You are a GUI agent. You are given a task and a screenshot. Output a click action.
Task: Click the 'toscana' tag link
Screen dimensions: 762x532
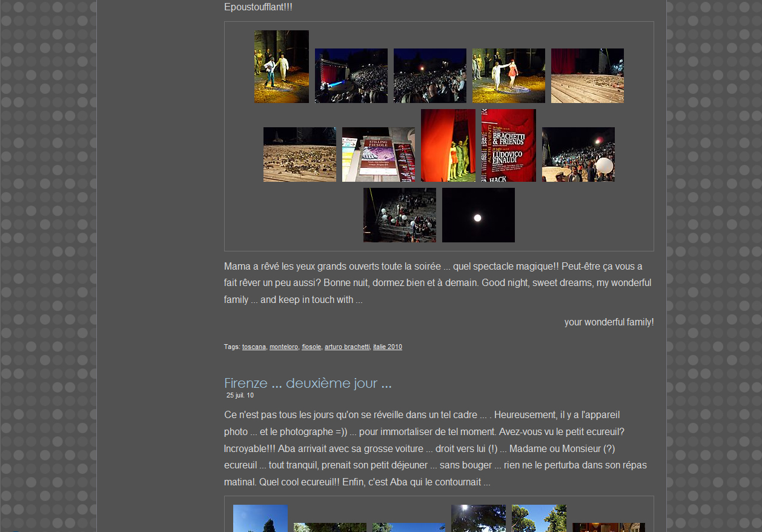tap(254, 347)
